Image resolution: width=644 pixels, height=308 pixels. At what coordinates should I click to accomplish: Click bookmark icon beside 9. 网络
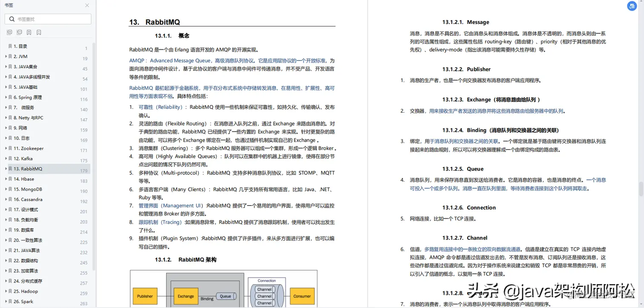[10, 128]
